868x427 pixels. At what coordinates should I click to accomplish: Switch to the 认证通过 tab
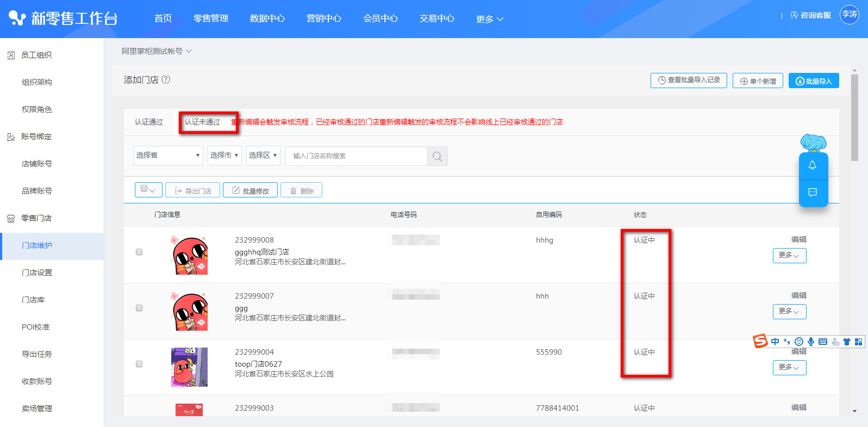point(149,122)
